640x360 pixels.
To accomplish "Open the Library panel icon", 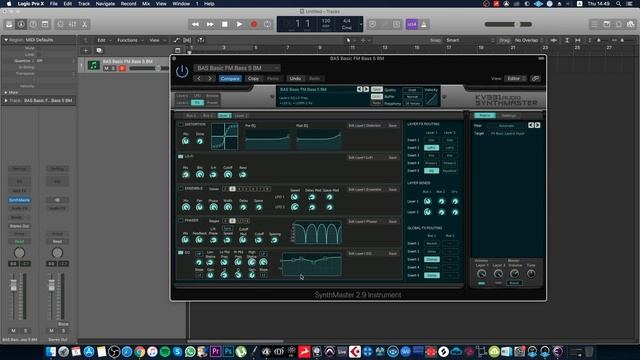I will 9,24.
